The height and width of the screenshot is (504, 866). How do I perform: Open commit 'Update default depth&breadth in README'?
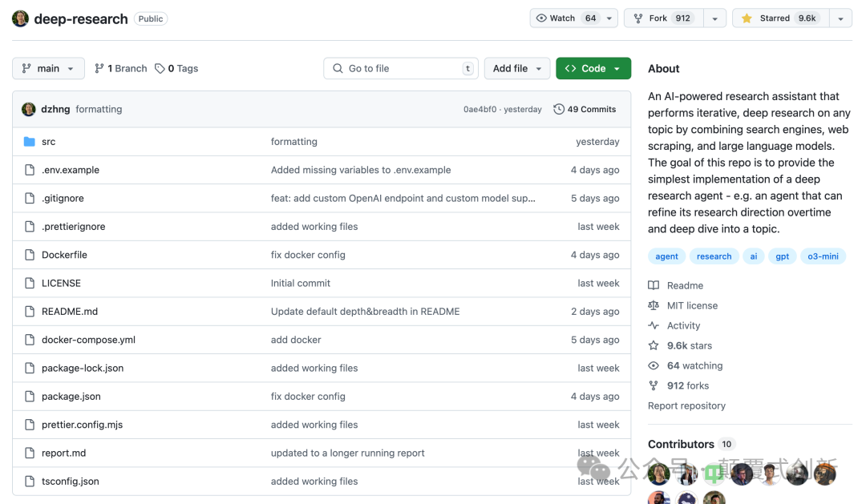[365, 312]
